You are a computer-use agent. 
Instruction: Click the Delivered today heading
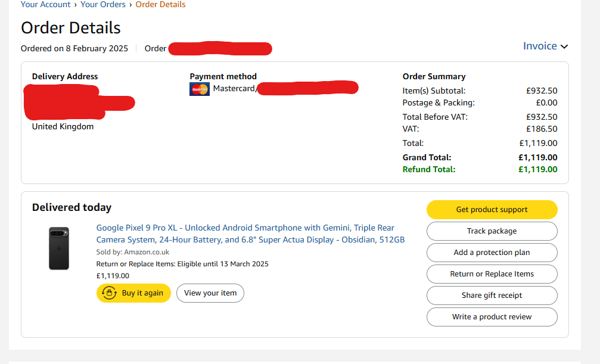(71, 207)
